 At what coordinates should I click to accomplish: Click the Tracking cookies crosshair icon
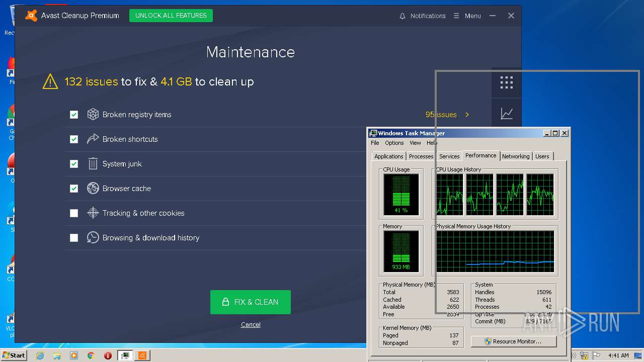93,213
